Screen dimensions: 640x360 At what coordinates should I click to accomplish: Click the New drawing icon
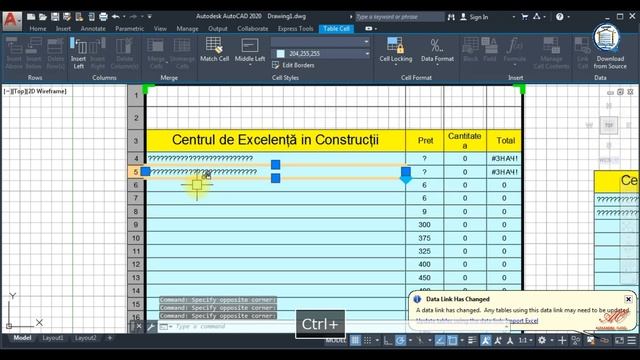click(31, 17)
